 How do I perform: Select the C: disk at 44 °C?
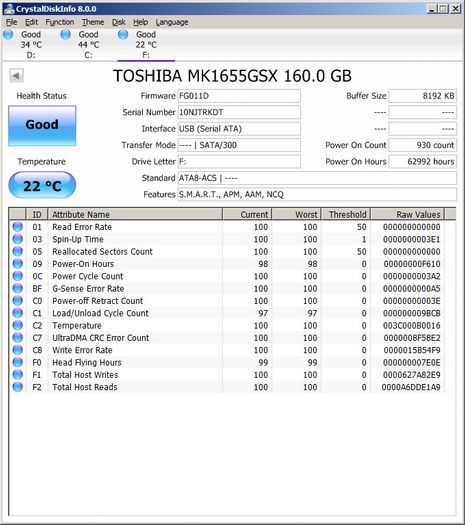click(88, 45)
